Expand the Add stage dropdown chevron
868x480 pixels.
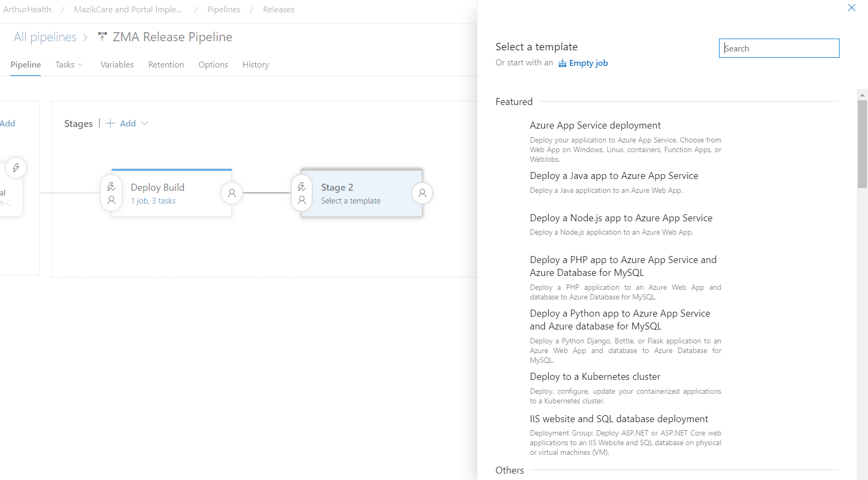(x=145, y=123)
